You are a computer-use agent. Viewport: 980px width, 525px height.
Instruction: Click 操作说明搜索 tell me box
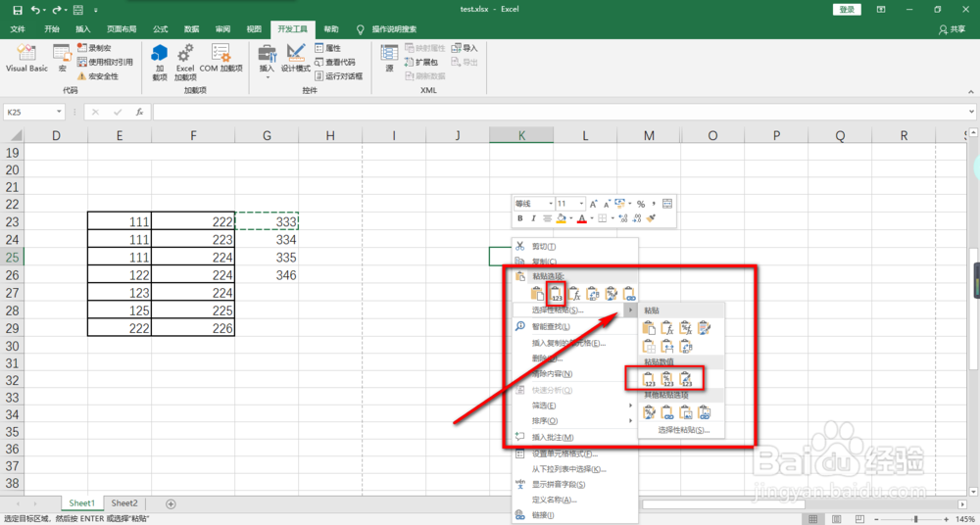coord(394,28)
